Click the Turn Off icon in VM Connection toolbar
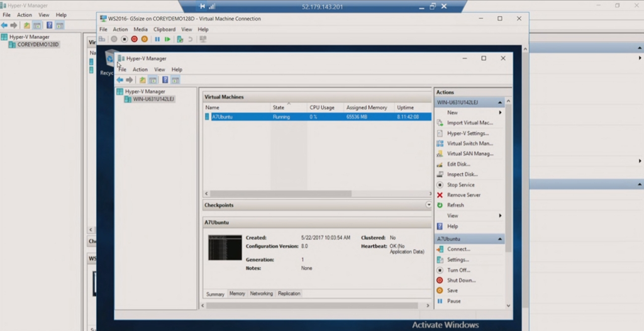 click(124, 39)
